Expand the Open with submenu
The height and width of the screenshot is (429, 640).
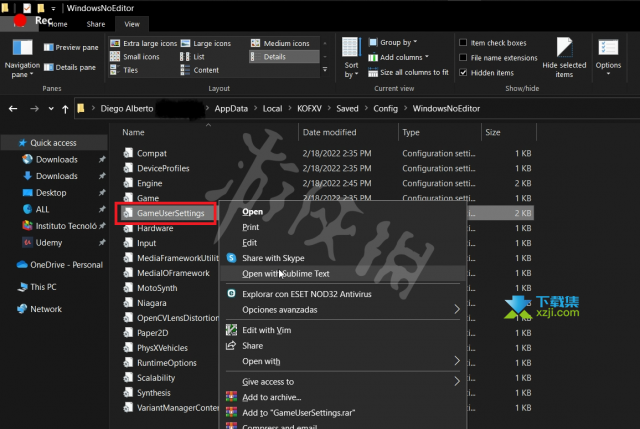coord(343,361)
